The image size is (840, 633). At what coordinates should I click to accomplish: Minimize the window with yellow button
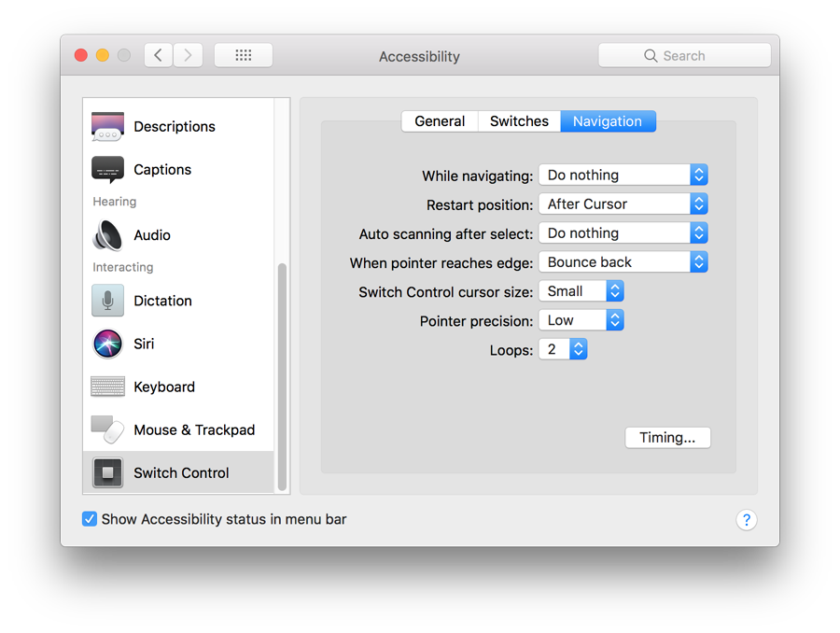click(x=103, y=55)
